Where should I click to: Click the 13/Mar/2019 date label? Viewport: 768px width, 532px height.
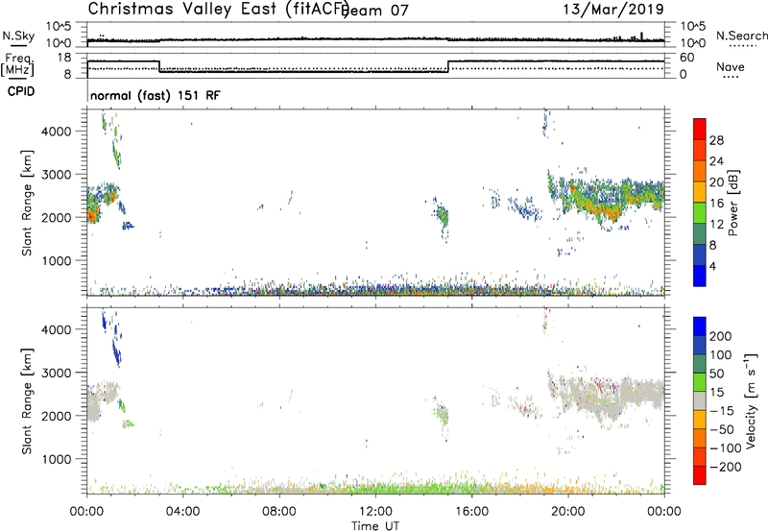pyautogui.click(x=613, y=9)
